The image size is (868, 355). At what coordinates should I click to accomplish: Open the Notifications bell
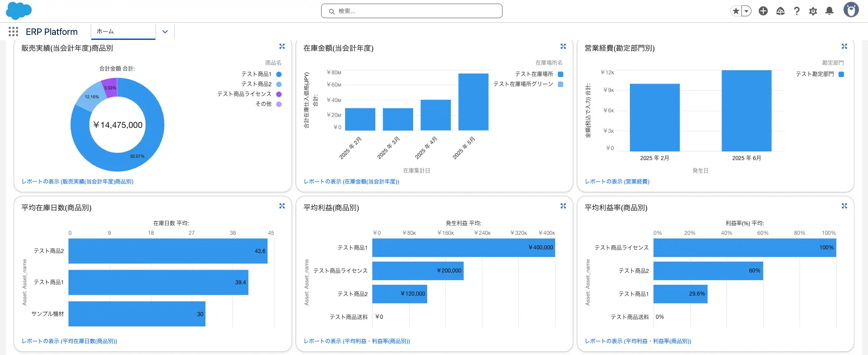(829, 11)
